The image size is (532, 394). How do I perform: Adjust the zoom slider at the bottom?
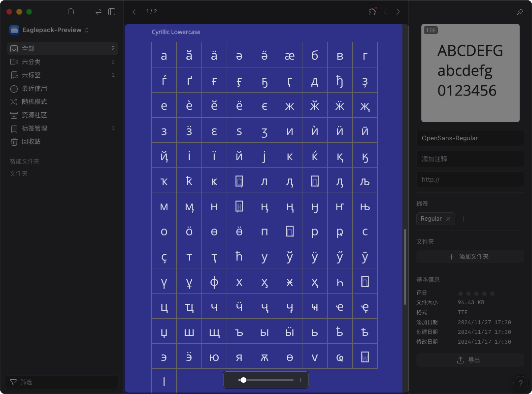coord(243,380)
